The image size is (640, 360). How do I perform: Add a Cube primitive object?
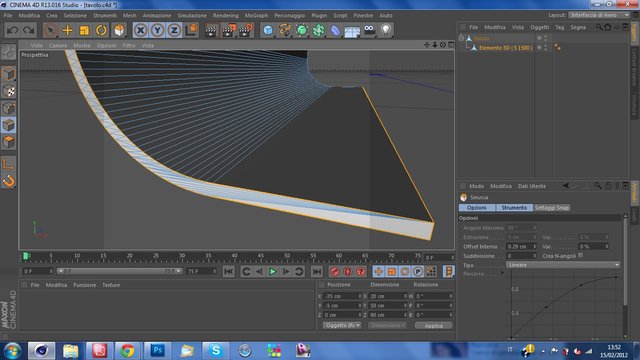coord(268,30)
